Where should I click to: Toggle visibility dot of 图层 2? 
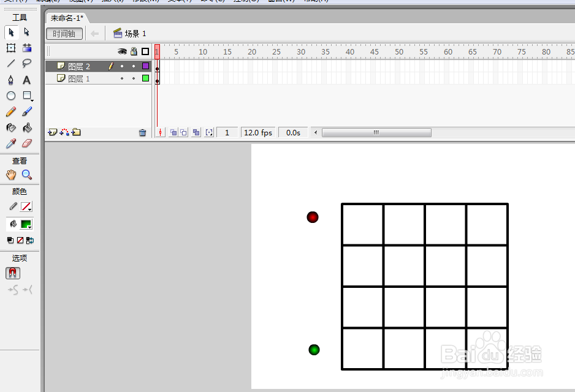122,66
